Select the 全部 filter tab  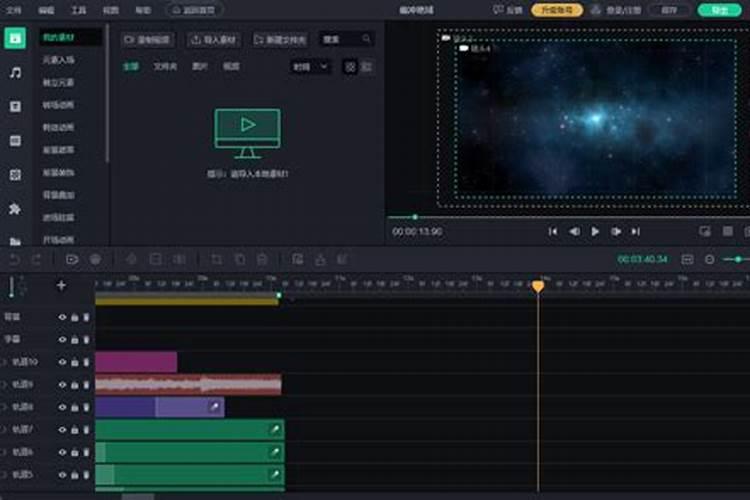point(131,67)
